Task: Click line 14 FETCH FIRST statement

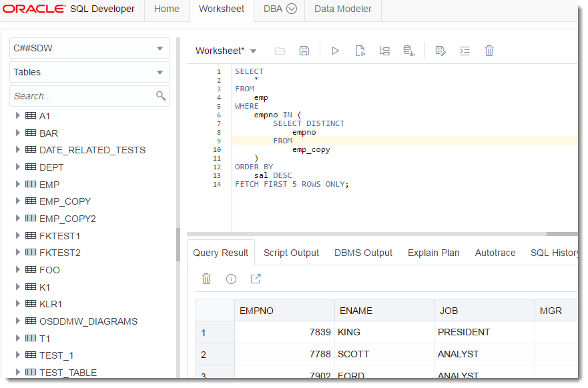Action: click(x=292, y=184)
